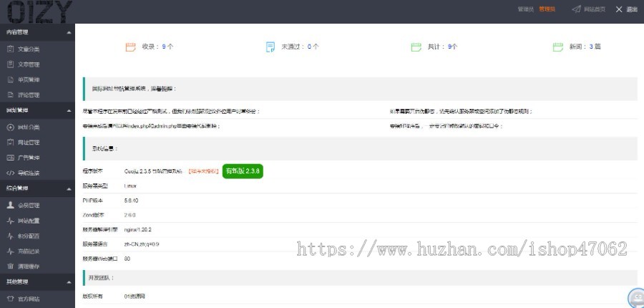Screen dimensions: 644x308
Task: Click the red 程序未授权 link
Action: (204, 171)
